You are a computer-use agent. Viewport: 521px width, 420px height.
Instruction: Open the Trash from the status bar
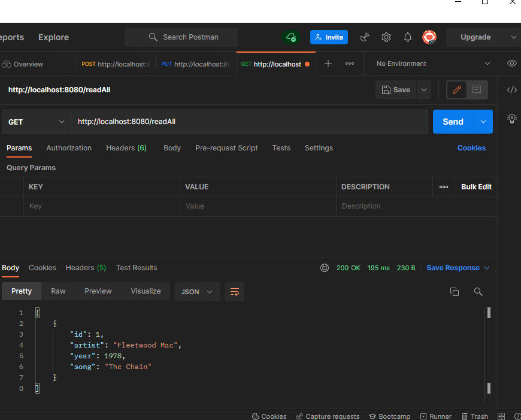(464, 416)
